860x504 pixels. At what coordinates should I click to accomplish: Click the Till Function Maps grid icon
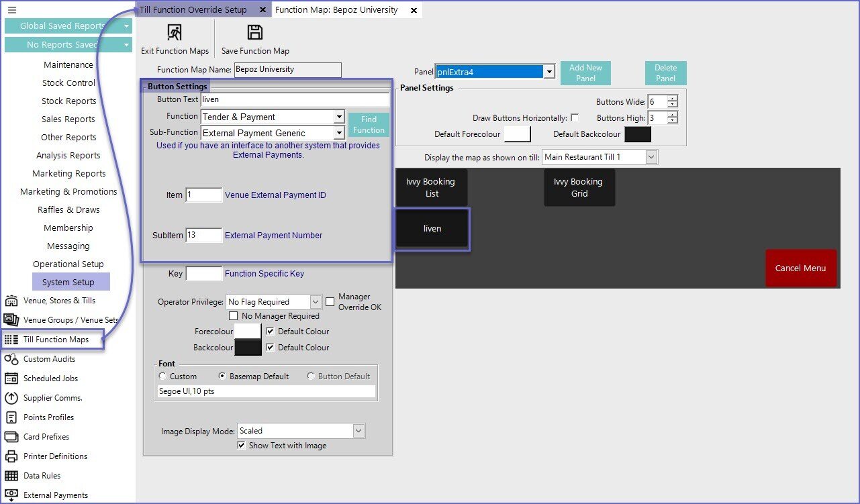tap(11, 340)
